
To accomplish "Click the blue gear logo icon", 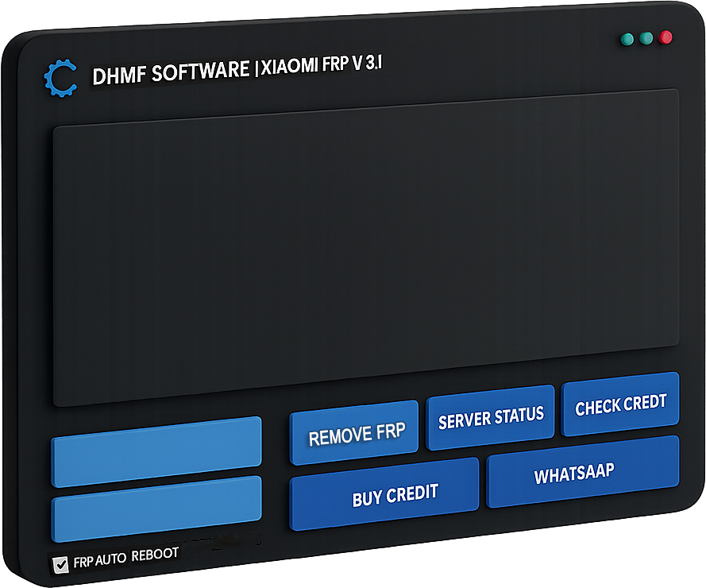I will [60, 78].
